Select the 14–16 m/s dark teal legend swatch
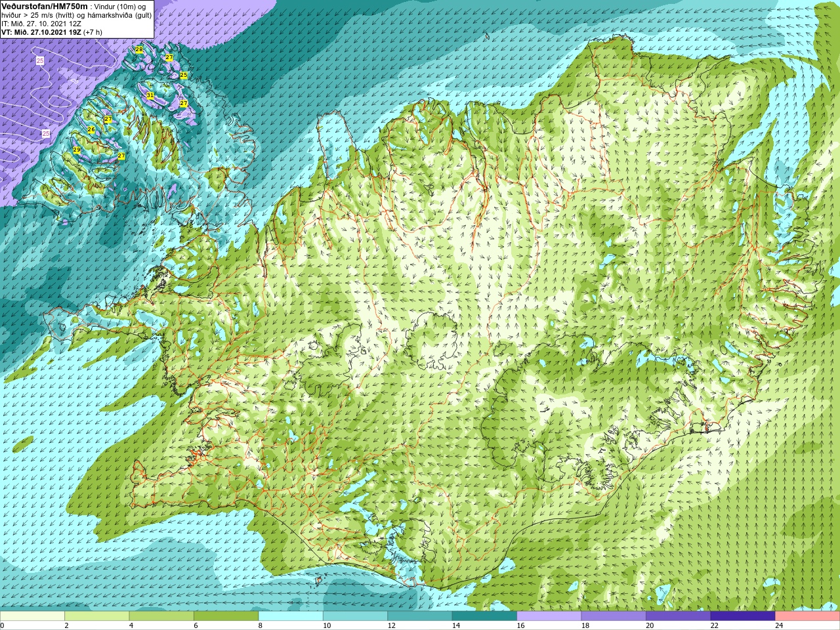Viewport: 840px width, 630px height. pyautogui.click(x=484, y=616)
